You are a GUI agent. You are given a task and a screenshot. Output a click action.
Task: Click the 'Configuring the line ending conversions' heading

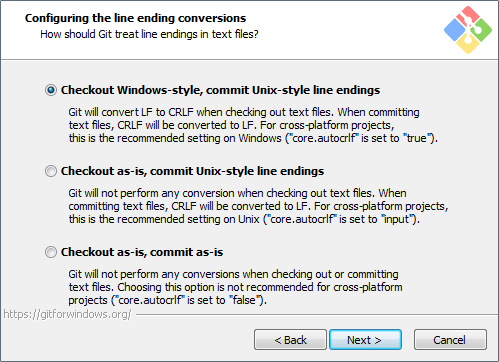135,18
